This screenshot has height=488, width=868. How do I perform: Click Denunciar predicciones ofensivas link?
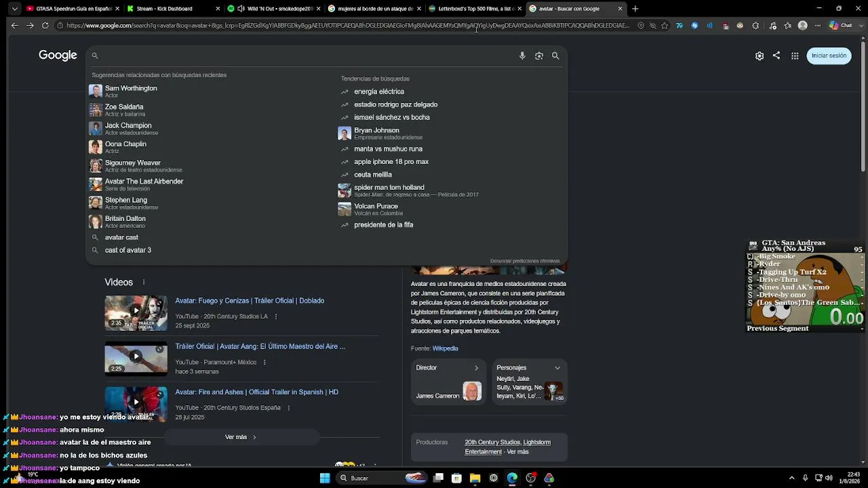(525, 261)
